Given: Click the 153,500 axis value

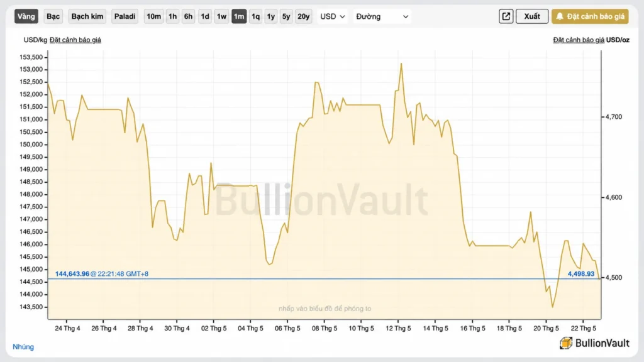Looking at the screenshot, I should 31,57.
